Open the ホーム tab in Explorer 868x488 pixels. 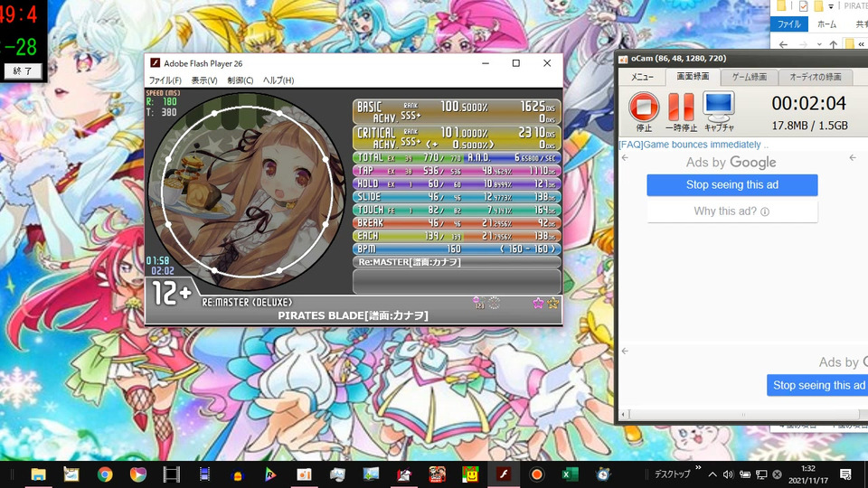[827, 24]
